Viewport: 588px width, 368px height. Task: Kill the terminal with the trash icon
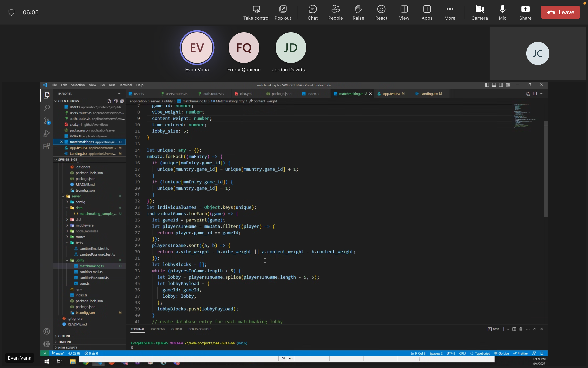521,329
